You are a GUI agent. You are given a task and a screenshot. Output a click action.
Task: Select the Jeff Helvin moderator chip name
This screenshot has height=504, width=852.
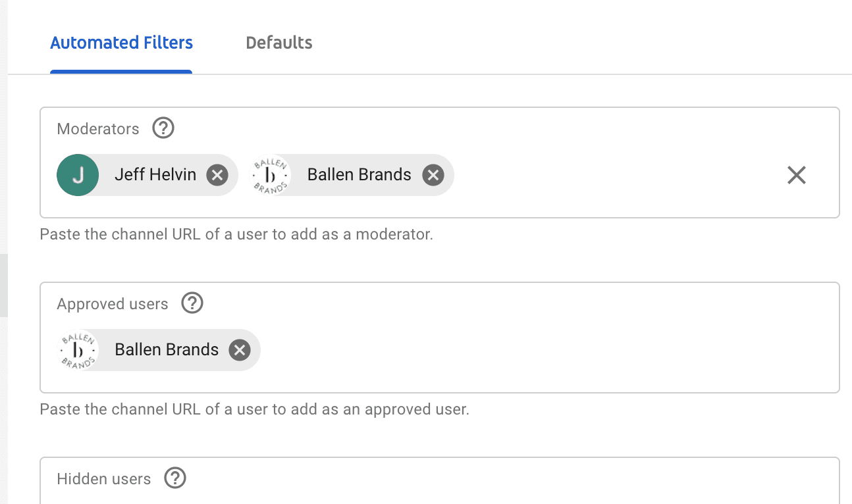click(155, 175)
